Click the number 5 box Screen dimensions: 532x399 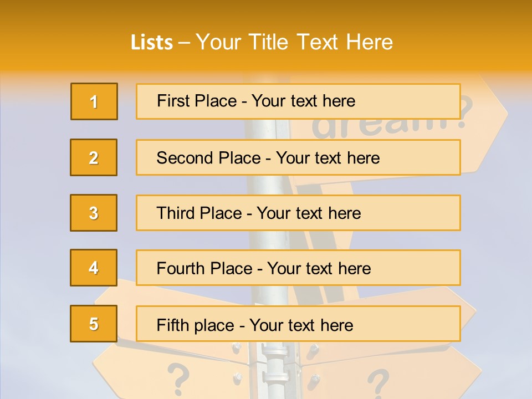tap(94, 324)
